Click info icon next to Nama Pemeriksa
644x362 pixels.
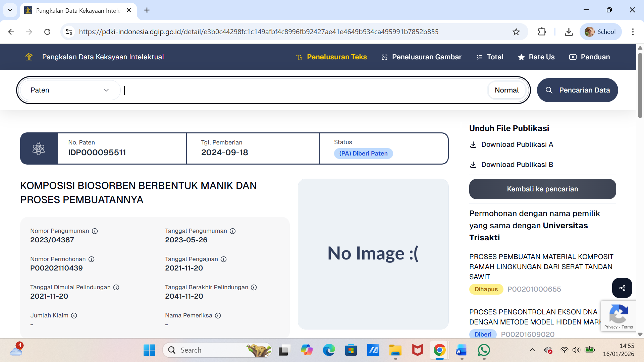point(218,315)
